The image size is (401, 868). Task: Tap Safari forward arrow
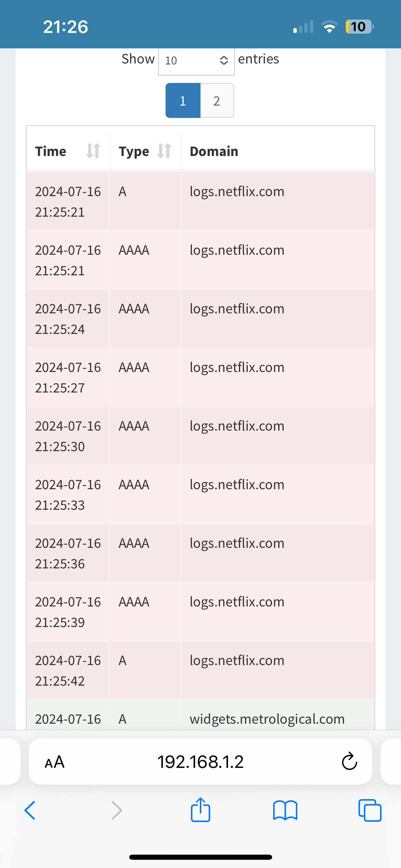(117, 810)
